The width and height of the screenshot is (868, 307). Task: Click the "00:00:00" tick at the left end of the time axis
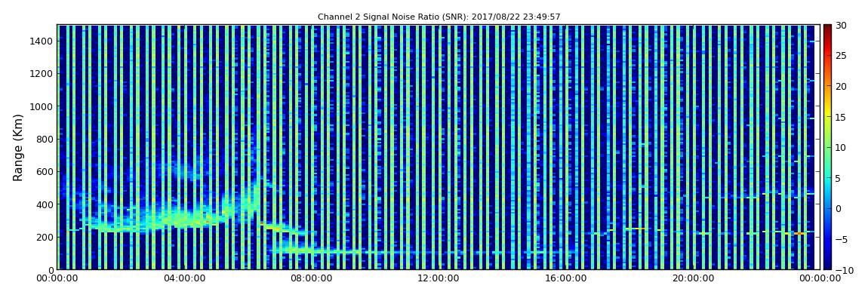[57, 278]
